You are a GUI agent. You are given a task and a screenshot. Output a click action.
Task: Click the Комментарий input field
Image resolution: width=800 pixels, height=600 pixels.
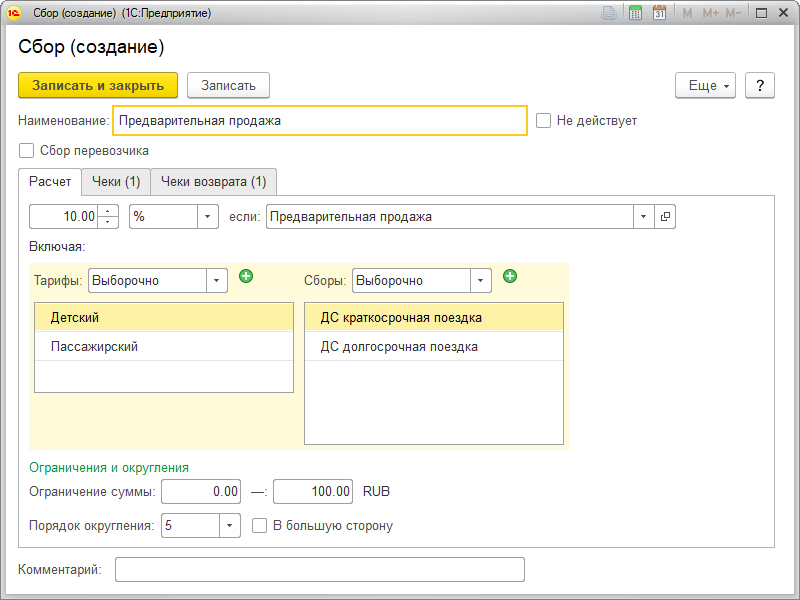pyautogui.click(x=319, y=569)
